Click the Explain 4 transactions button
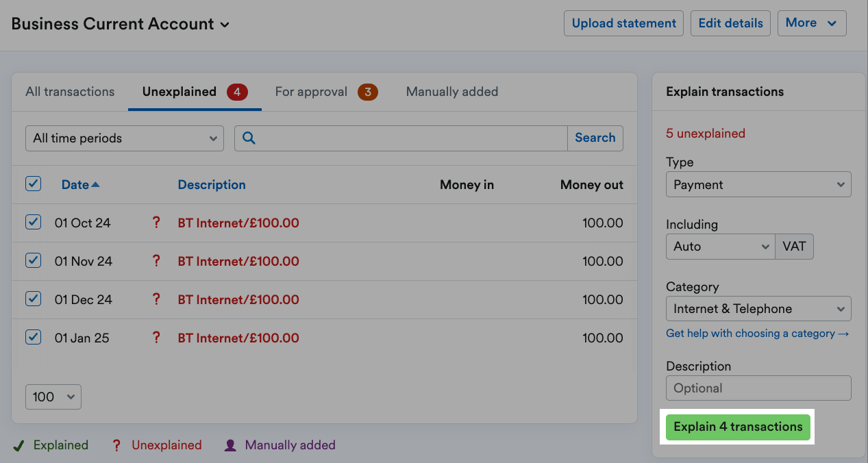Screen dimensions: 868x463 click(x=738, y=427)
